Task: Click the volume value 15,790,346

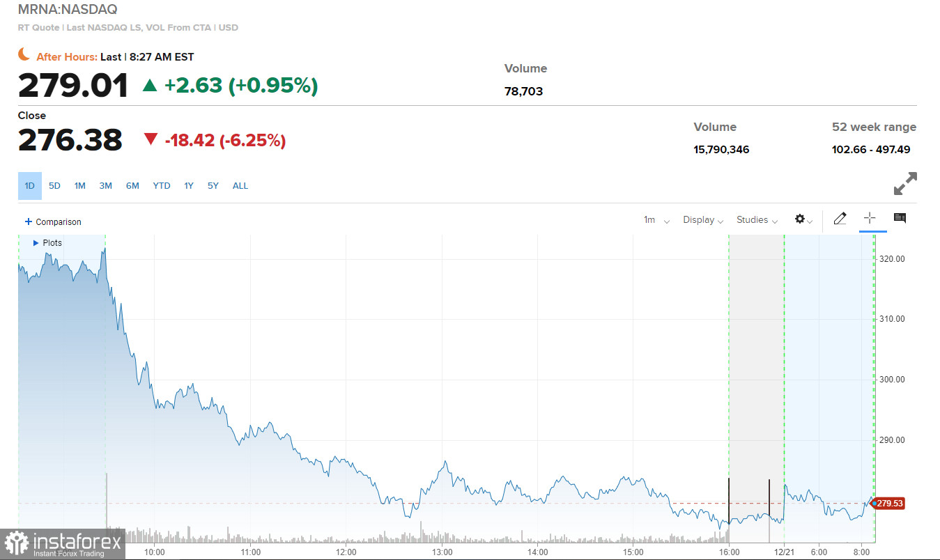Action: [721, 150]
